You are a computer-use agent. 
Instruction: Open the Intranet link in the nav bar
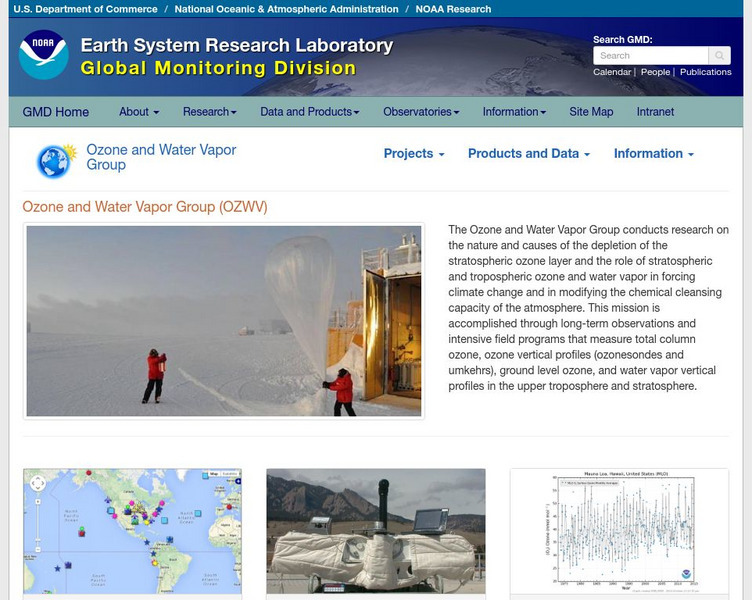click(x=655, y=112)
